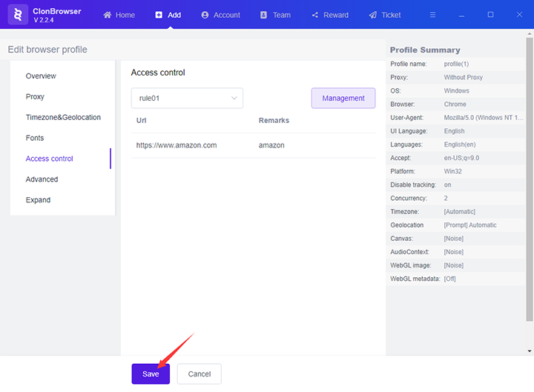This screenshot has width=534, height=392.
Task: Open the Ticket tab
Action: click(x=385, y=15)
